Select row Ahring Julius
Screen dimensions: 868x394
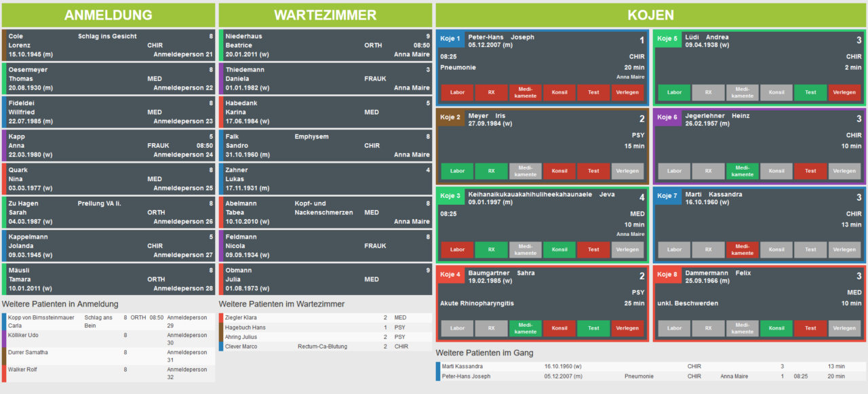tap(325, 336)
